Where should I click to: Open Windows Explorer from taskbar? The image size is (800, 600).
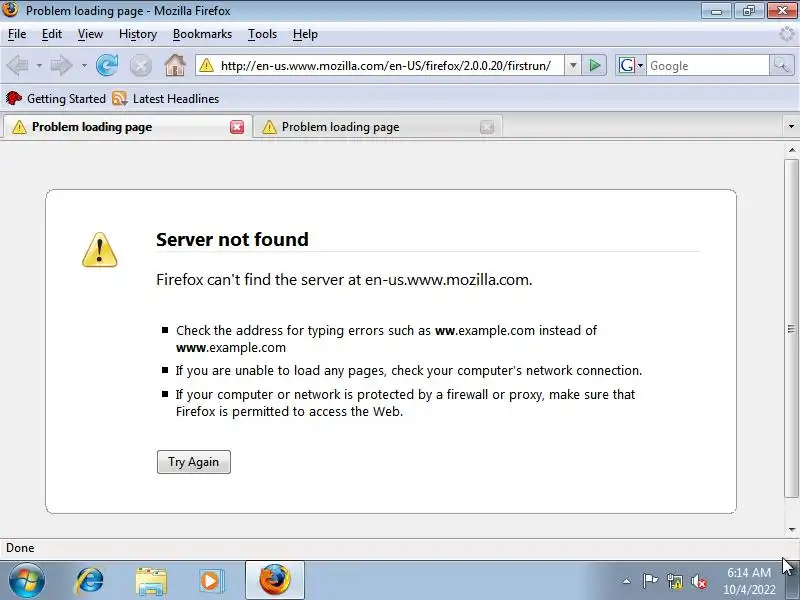(151, 581)
